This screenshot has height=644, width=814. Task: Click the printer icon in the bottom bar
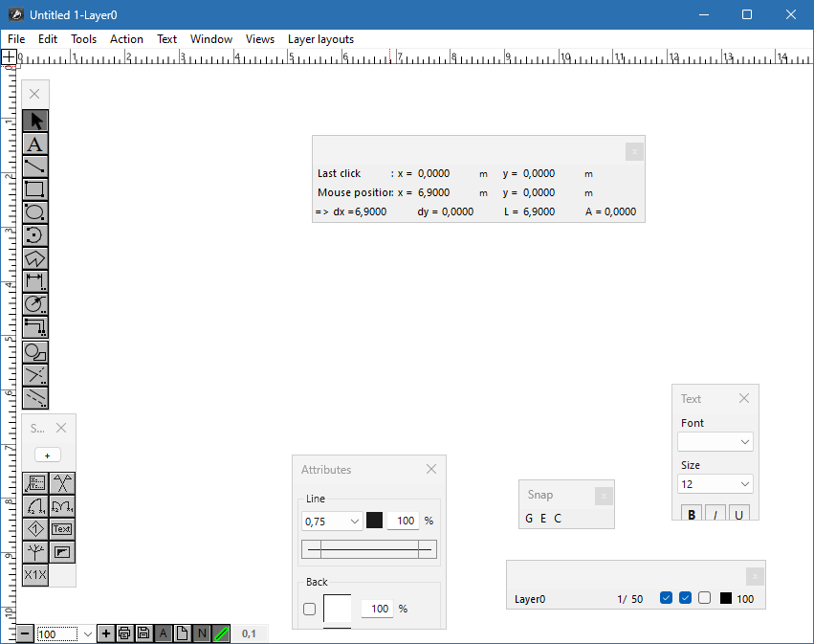click(x=124, y=633)
